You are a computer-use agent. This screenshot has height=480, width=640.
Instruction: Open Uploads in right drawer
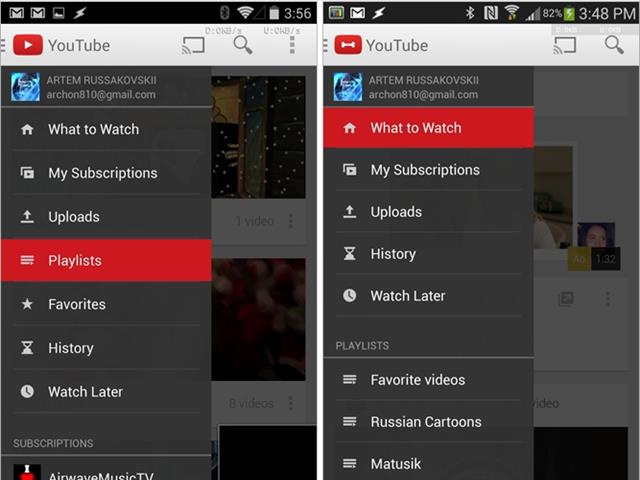click(x=429, y=211)
